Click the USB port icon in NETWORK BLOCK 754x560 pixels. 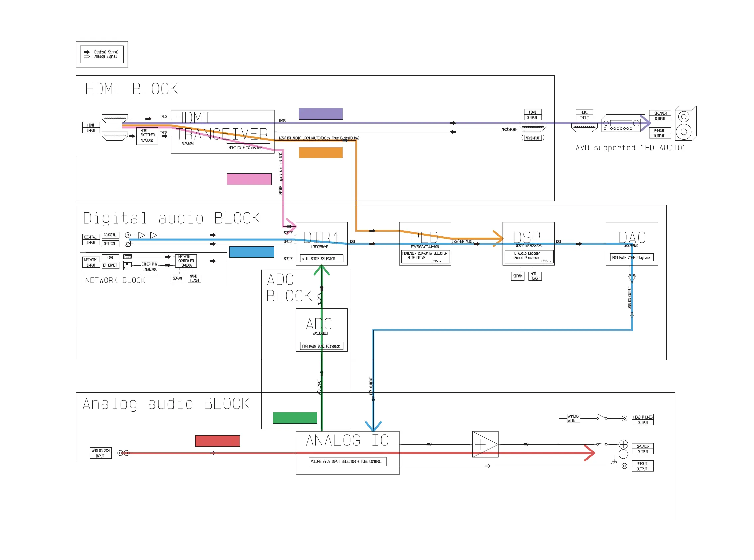click(128, 257)
